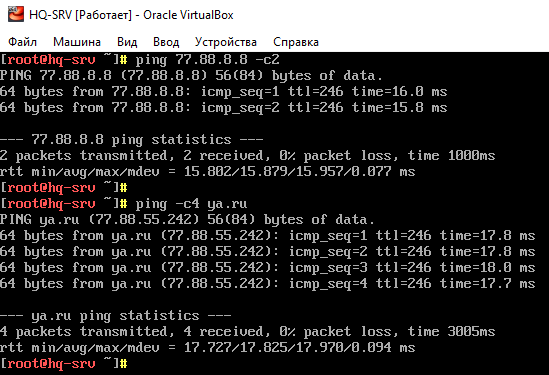
Task: Open the Файл menu
Action: click(22, 42)
